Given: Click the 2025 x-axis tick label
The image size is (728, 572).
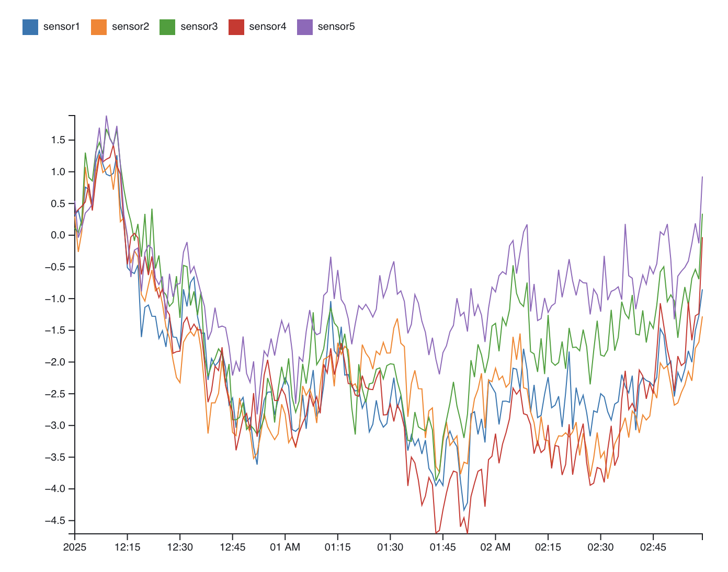Looking at the screenshot, I should click(75, 547).
